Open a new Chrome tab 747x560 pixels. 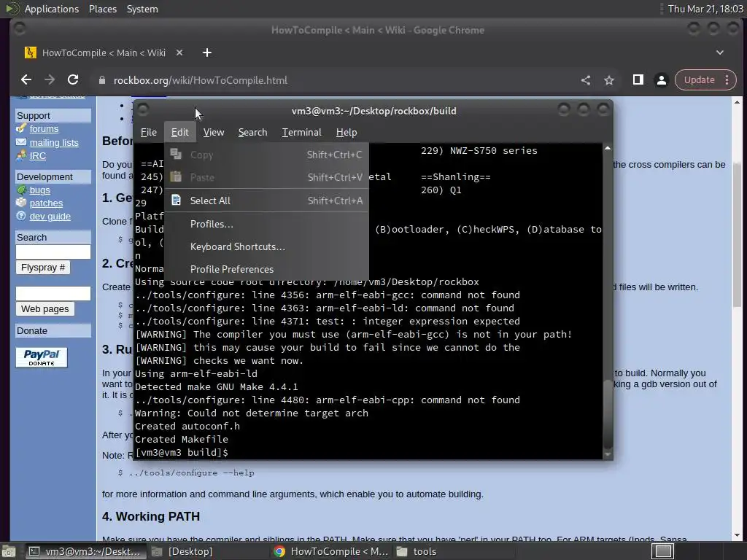pos(206,52)
